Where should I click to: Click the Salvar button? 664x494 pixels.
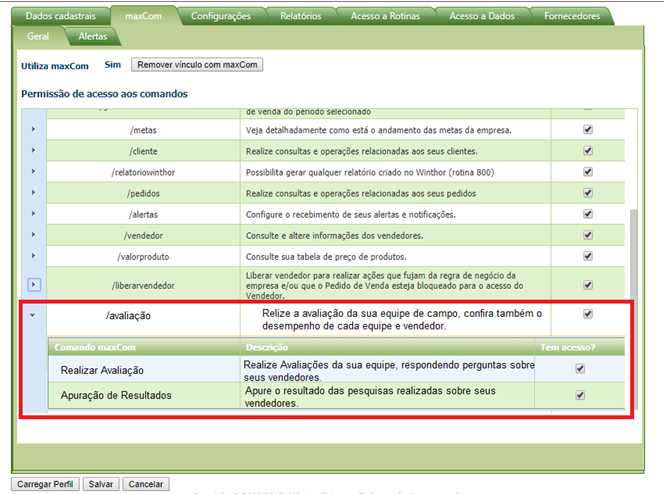[x=101, y=484]
